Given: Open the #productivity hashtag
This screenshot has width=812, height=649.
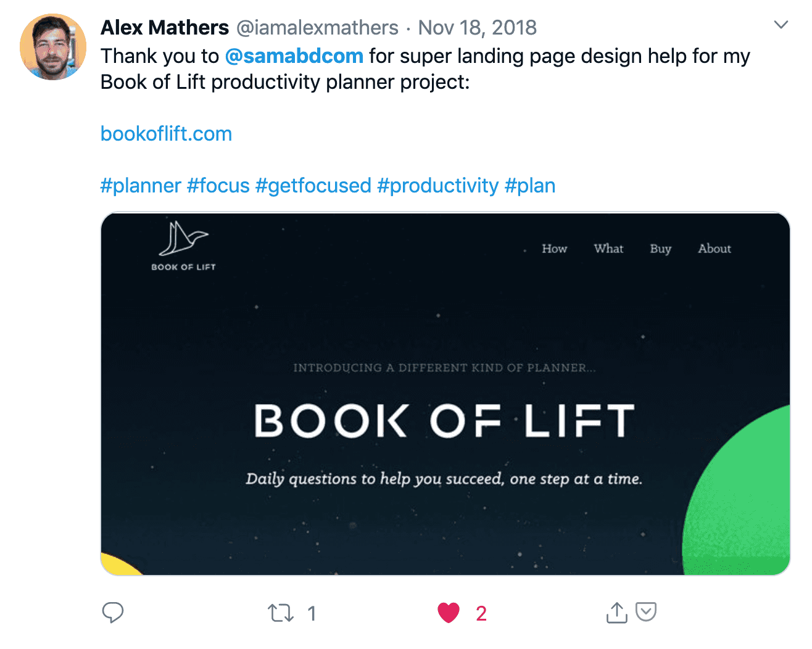Looking at the screenshot, I should point(438,186).
